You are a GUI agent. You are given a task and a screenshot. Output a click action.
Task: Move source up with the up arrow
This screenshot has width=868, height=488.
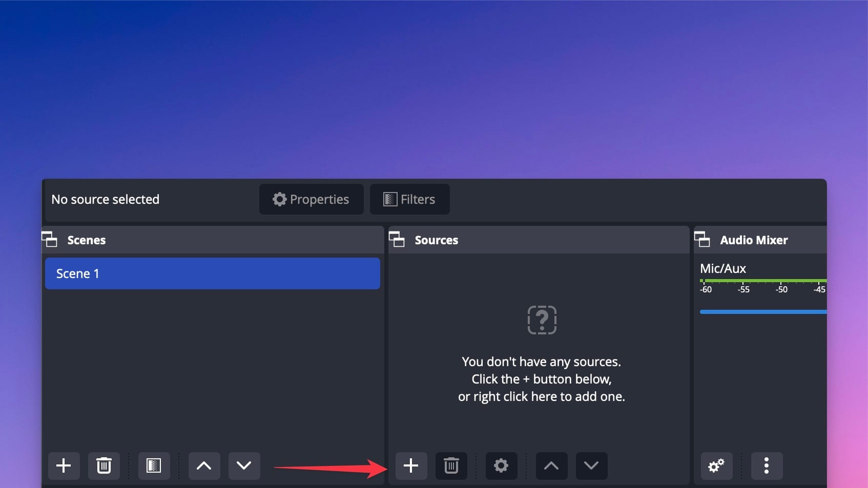point(551,466)
